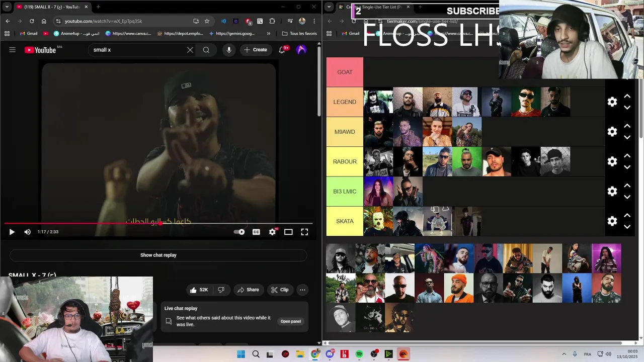This screenshot has height=362, width=644.
Task: Play the paused video
Action: tap(12, 232)
